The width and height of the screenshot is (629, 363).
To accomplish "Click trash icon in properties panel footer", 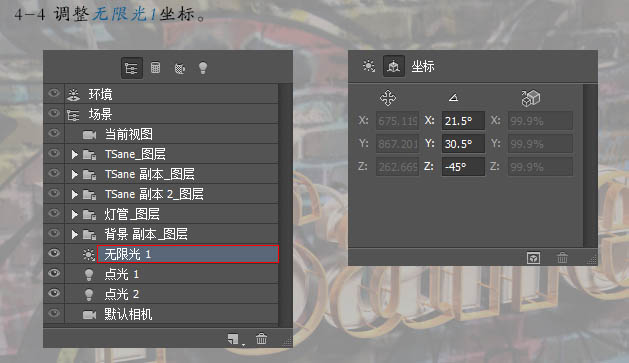I will [x=562, y=258].
